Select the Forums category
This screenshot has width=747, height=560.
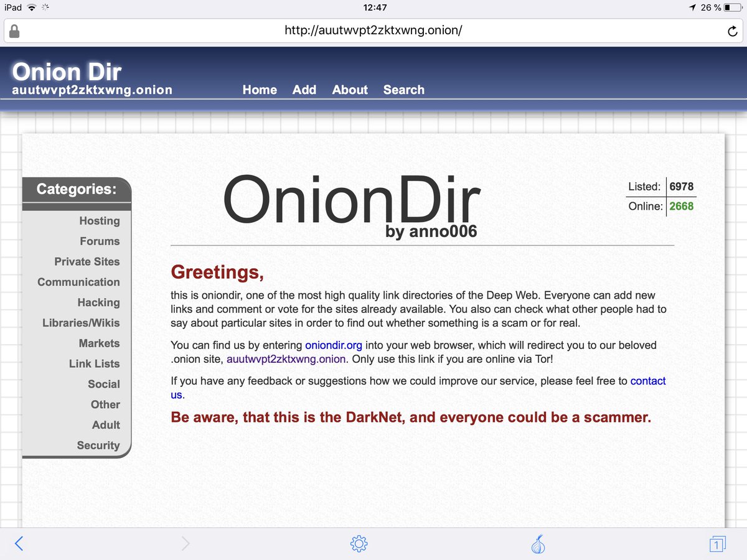click(x=100, y=241)
